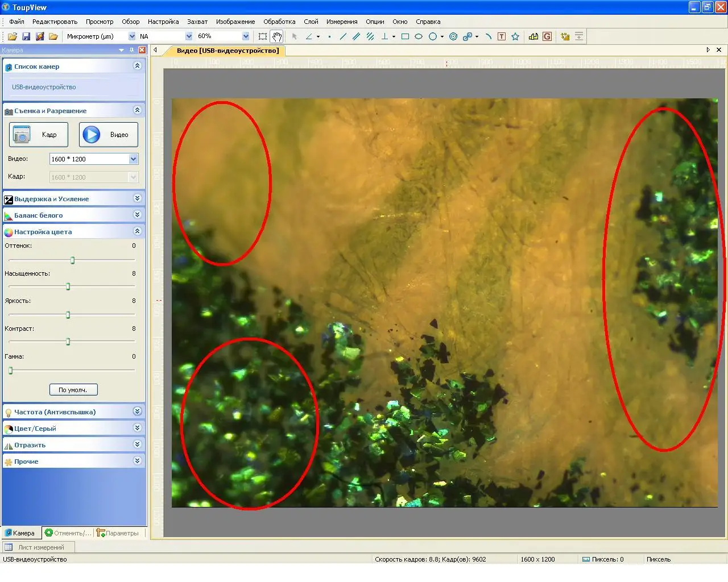Screen dimensions: 728x582
Task: Select the arc measurement tool
Action: (x=488, y=36)
